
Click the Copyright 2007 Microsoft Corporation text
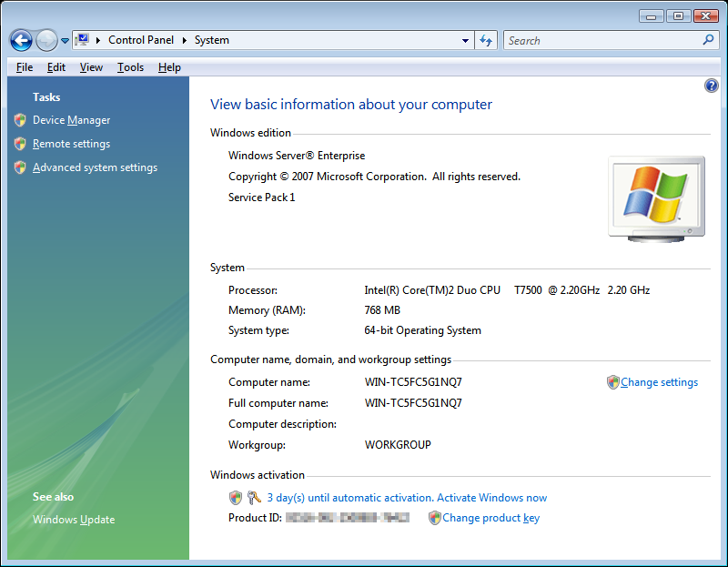click(374, 177)
